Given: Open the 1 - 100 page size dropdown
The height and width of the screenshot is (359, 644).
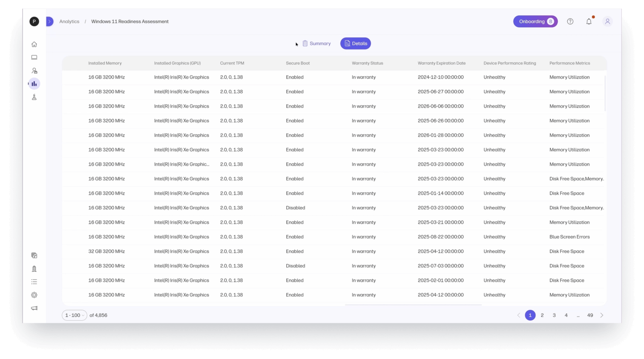Looking at the screenshot, I should (75, 315).
